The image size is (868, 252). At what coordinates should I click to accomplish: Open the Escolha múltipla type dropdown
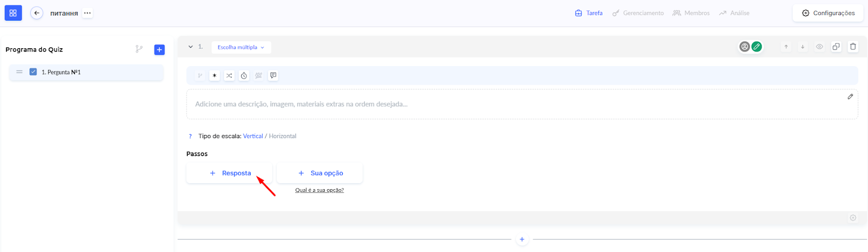241,47
